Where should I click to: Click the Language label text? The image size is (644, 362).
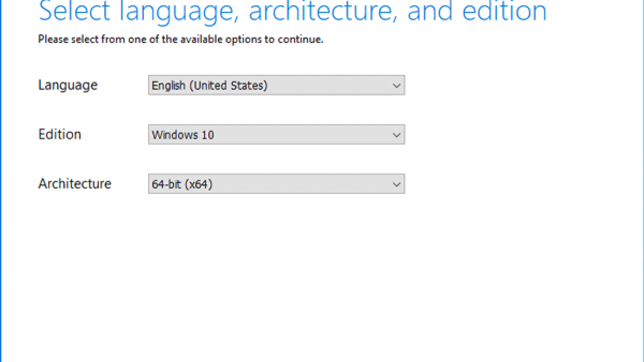point(68,85)
